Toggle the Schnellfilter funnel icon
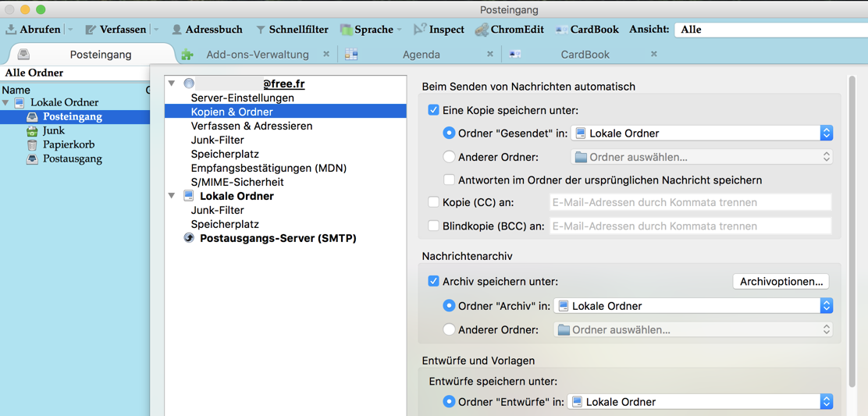This screenshot has width=868, height=416. point(261,30)
